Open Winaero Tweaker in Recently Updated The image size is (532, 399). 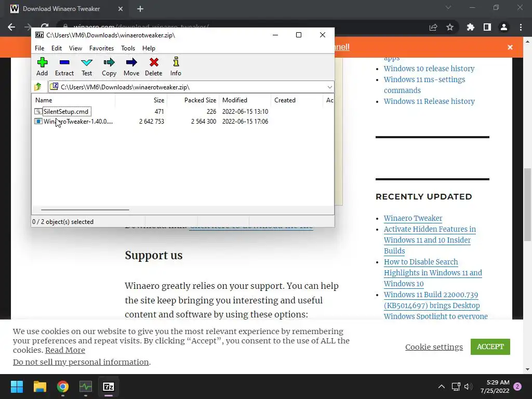pyautogui.click(x=413, y=218)
